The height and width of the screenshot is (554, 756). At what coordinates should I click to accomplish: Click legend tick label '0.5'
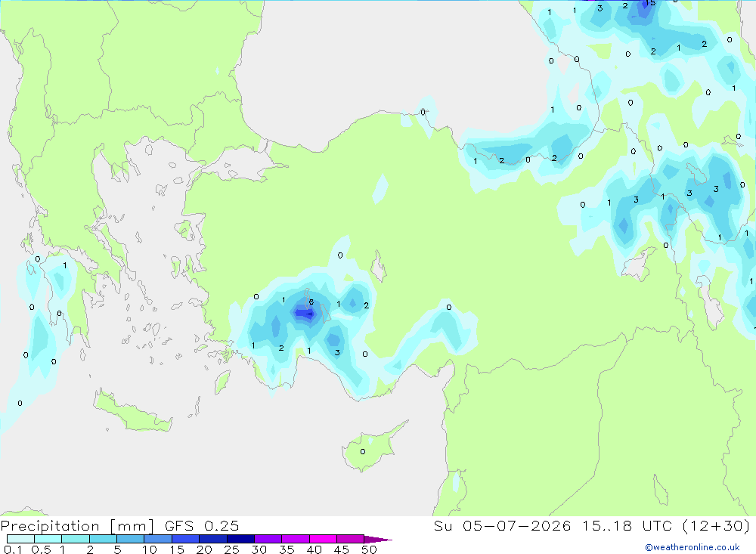42,549
